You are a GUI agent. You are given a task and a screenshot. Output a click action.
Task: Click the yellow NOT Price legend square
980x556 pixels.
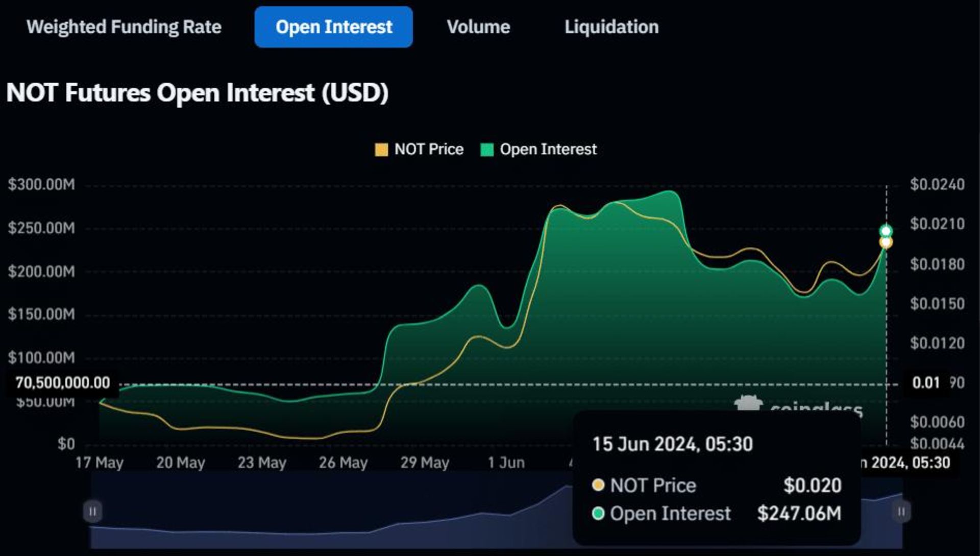[x=380, y=149]
